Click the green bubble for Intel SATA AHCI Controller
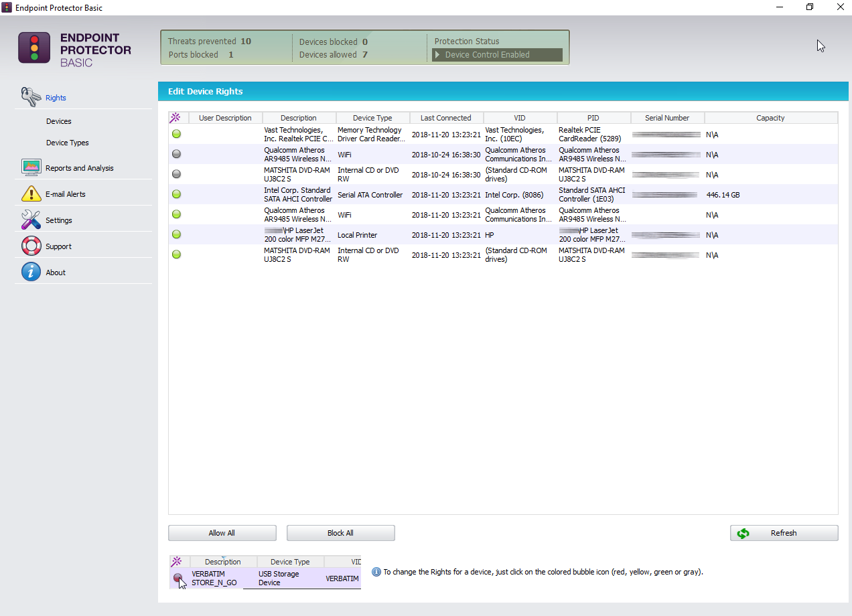The image size is (852, 616). pos(176,194)
